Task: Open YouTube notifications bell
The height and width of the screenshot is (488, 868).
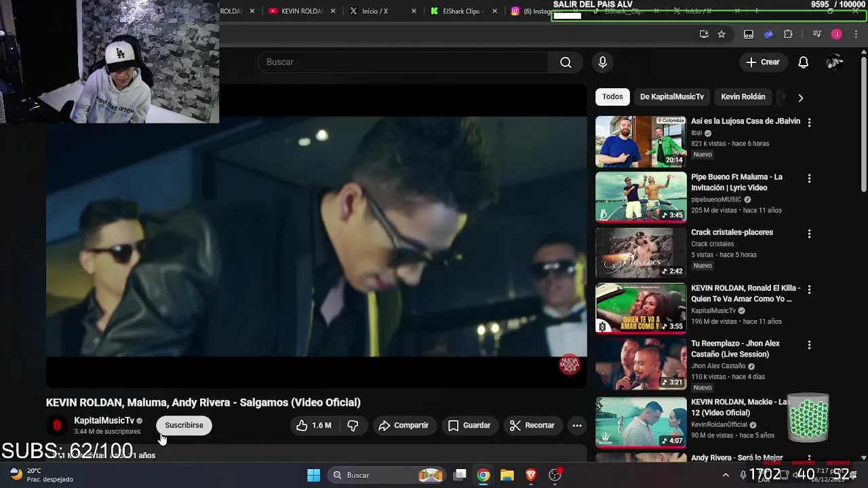Action: click(803, 62)
